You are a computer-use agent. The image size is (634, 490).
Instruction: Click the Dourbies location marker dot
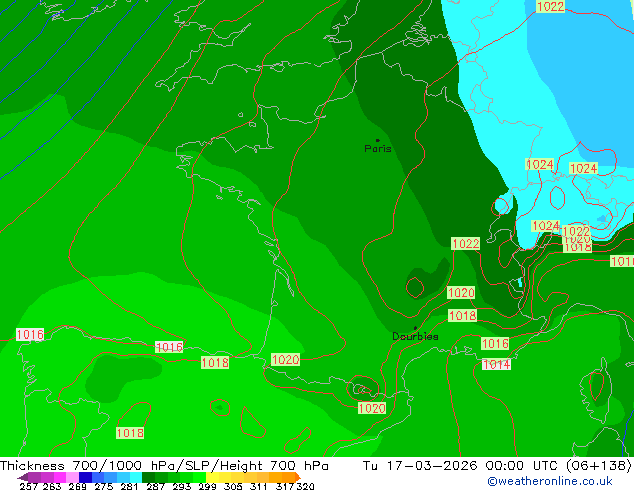pos(415,328)
